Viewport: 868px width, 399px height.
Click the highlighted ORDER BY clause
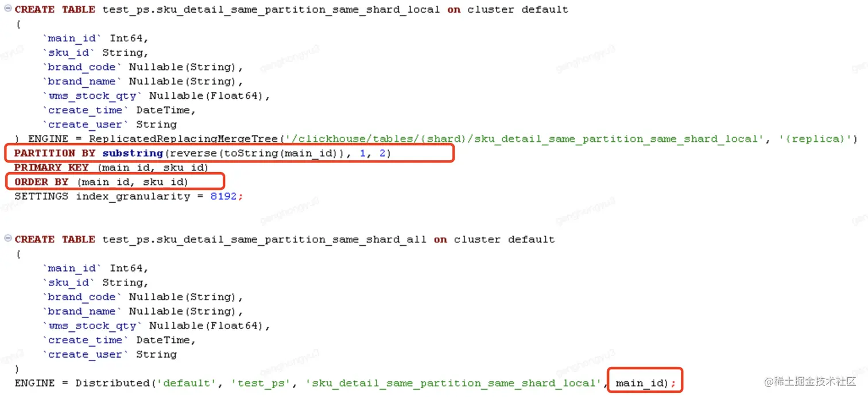pos(101,182)
